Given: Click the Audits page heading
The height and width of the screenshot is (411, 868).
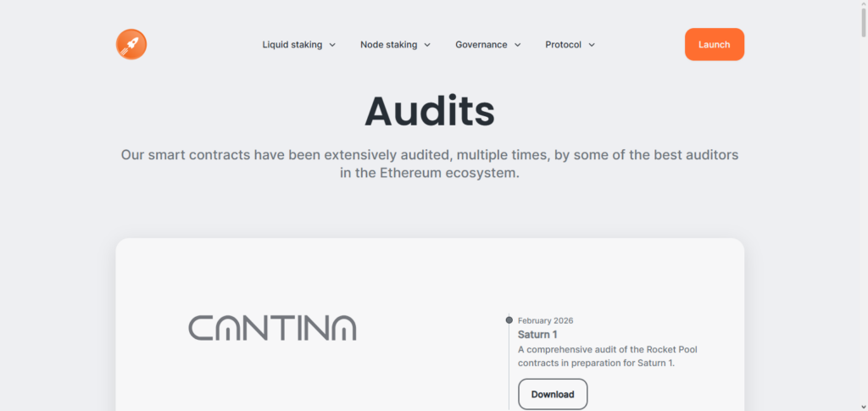Looking at the screenshot, I should [430, 111].
